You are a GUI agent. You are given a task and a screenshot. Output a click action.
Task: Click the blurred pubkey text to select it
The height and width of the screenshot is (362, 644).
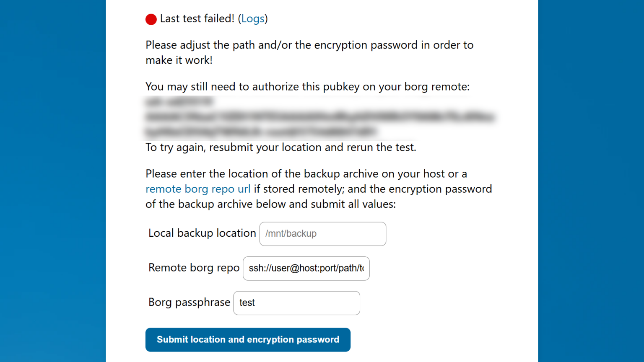(x=319, y=116)
